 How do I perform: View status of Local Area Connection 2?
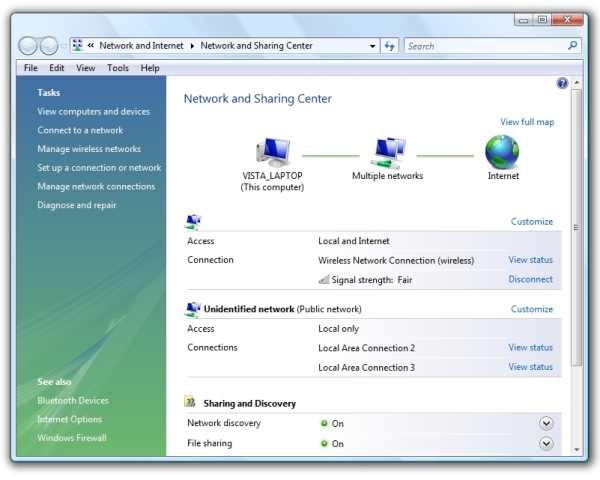(x=530, y=348)
